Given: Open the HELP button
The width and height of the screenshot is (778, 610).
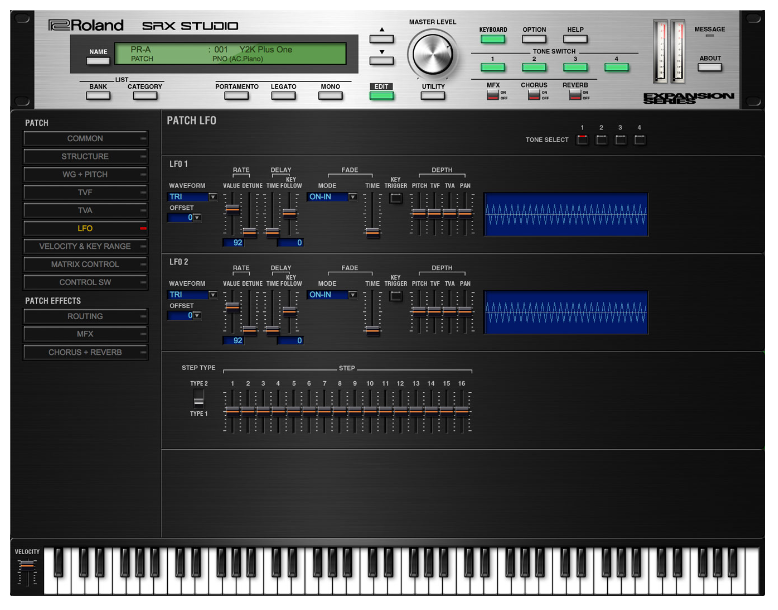Looking at the screenshot, I should click(x=575, y=39).
